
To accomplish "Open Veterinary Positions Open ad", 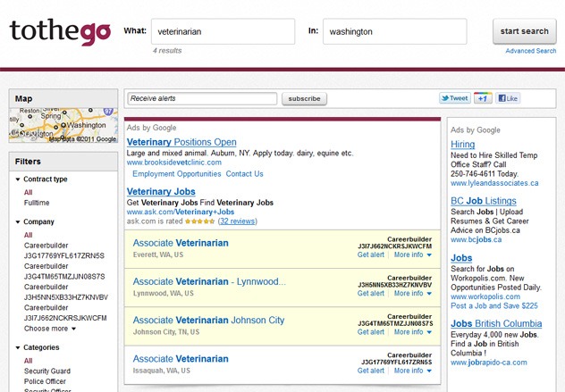I will click(x=181, y=142).
